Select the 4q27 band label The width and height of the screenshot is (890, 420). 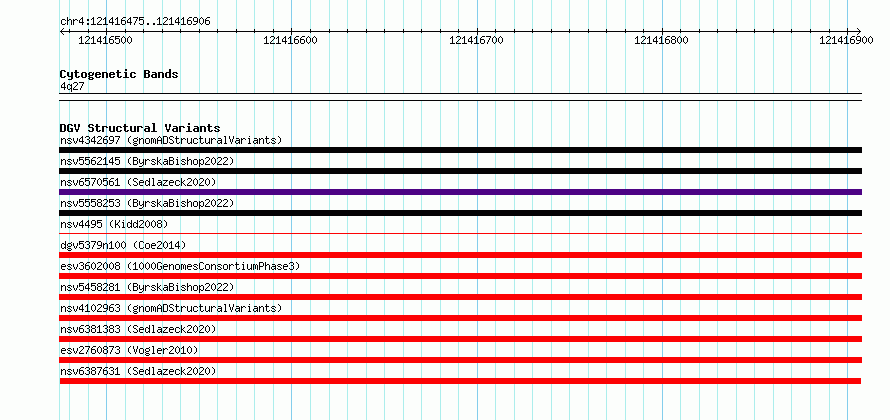pyautogui.click(x=72, y=86)
